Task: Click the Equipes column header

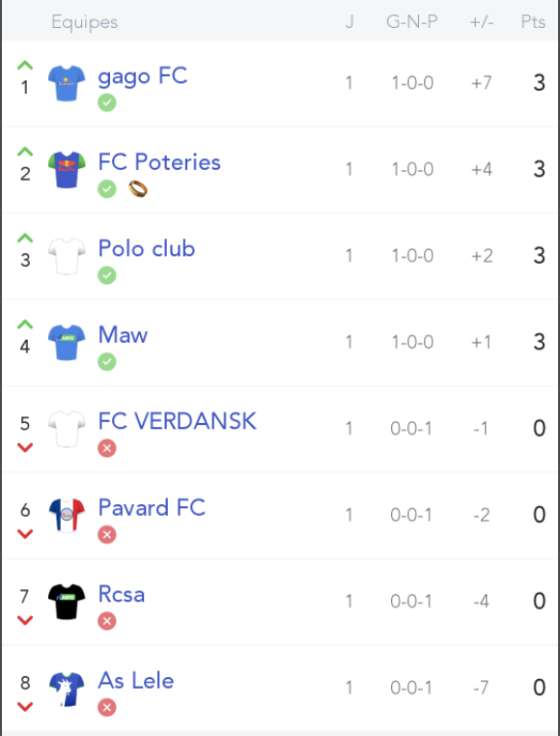Action: [x=85, y=22]
